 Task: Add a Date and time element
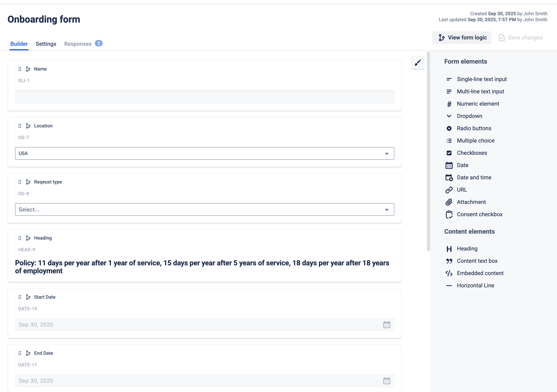coord(474,177)
